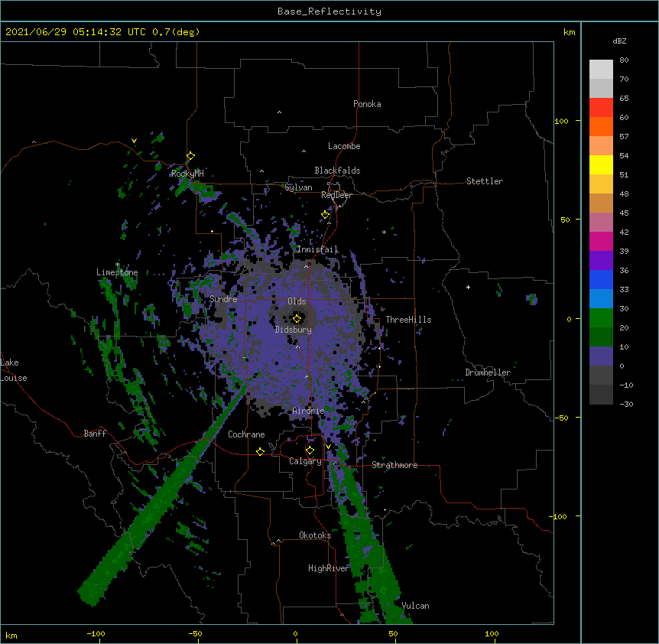Viewport: 659px width, 644px height.
Task: Click the Vulcan city label
Action: (415, 606)
